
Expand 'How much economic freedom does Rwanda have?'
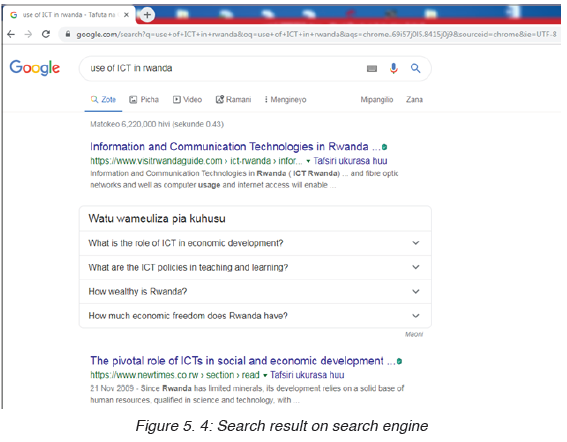255,316
